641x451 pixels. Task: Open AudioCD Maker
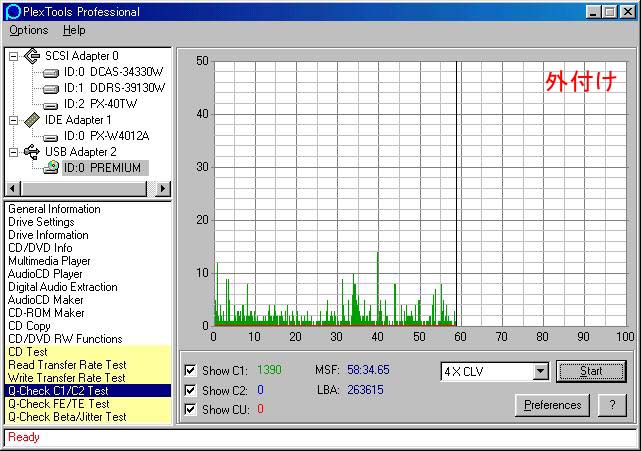46,300
